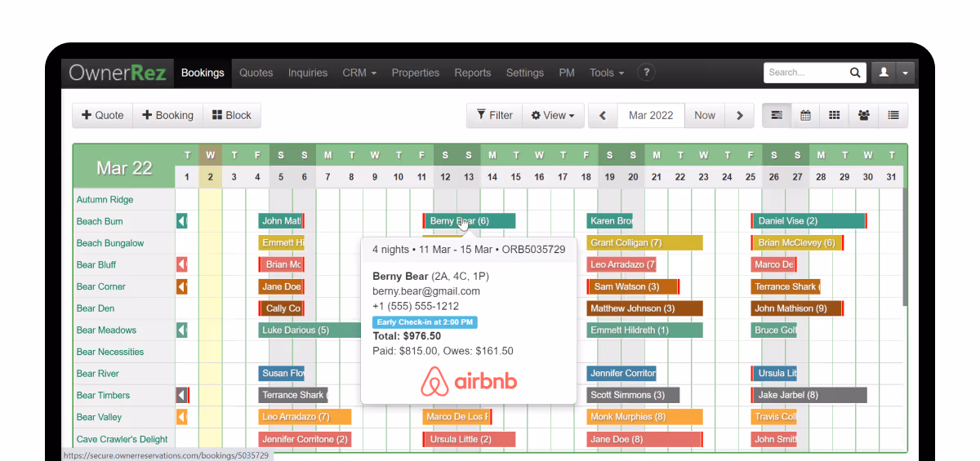This screenshot has width=980, height=461.
Task: Open the Bookings tab
Action: (x=203, y=73)
